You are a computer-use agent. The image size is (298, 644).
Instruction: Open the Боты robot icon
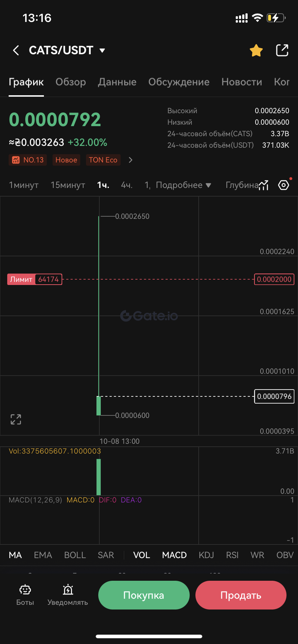[x=25, y=590]
